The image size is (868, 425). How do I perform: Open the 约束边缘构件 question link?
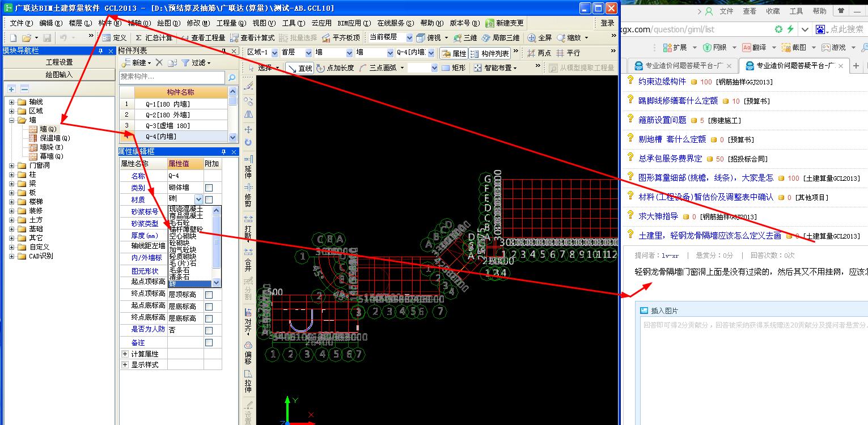point(662,82)
